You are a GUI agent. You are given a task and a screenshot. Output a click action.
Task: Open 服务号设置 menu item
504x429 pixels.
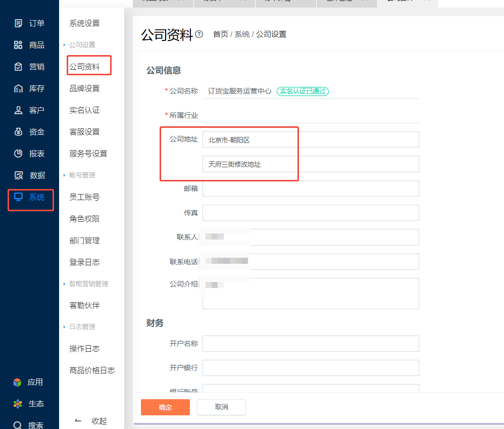(x=88, y=154)
